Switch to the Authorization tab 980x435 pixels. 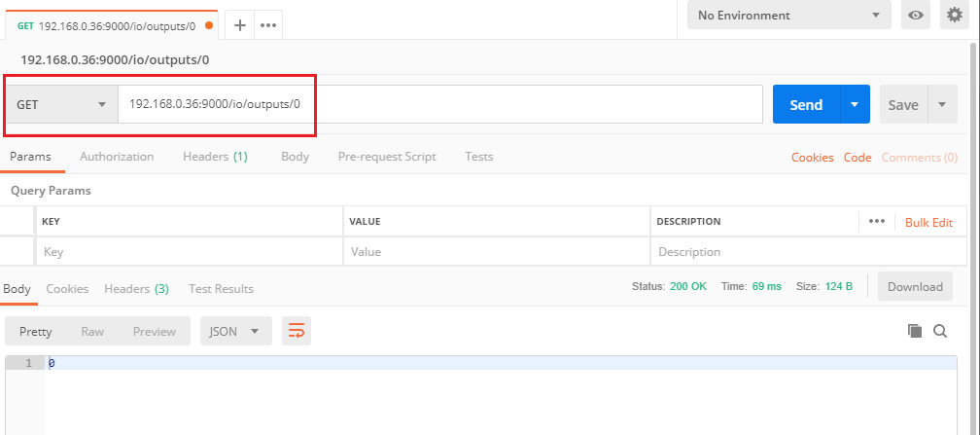117,157
